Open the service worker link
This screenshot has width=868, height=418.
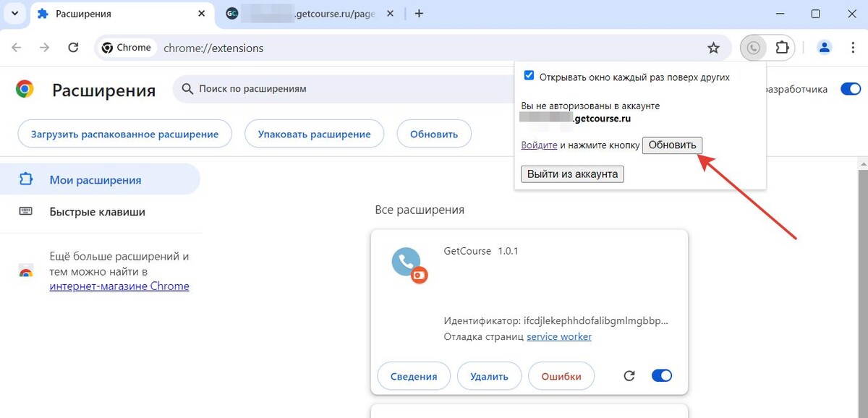click(559, 336)
